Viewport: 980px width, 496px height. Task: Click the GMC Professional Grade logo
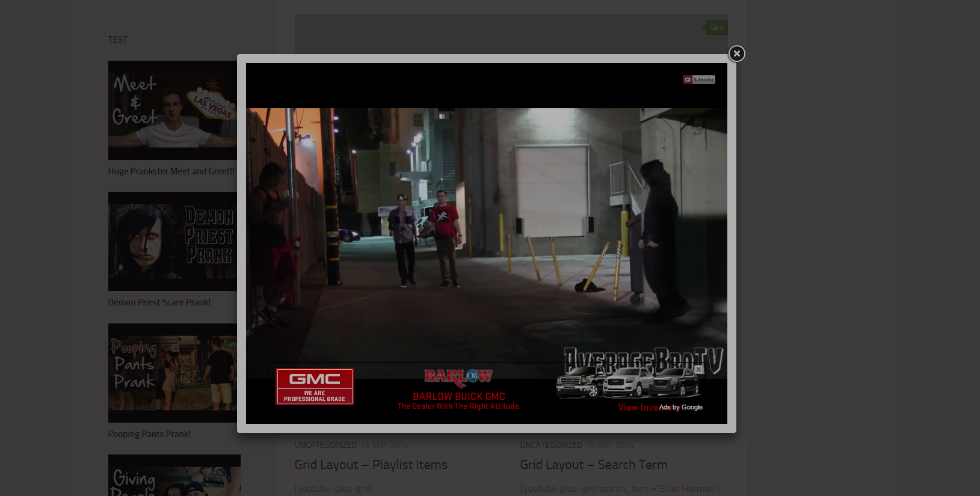tap(315, 387)
